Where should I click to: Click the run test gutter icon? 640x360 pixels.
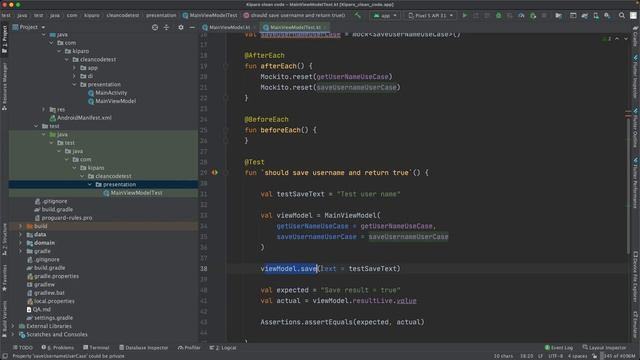(x=215, y=173)
